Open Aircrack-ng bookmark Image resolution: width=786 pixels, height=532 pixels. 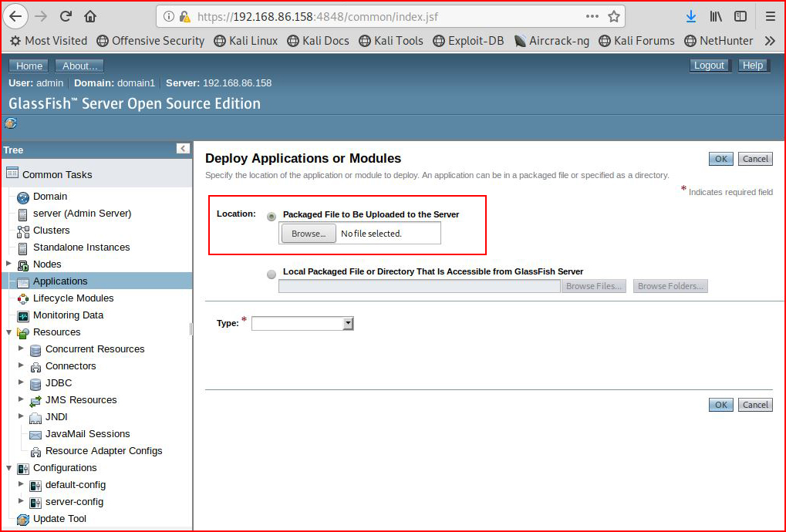pyautogui.click(x=552, y=41)
